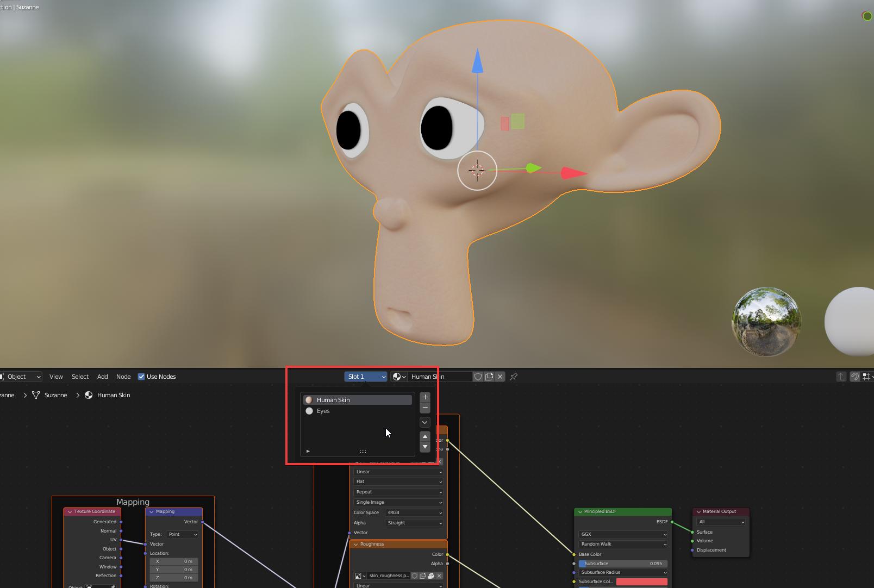Viewport: 874px width, 588px height.
Task: Collapse the Principled BSDF node
Action: pyautogui.click(x=580, y=511)
